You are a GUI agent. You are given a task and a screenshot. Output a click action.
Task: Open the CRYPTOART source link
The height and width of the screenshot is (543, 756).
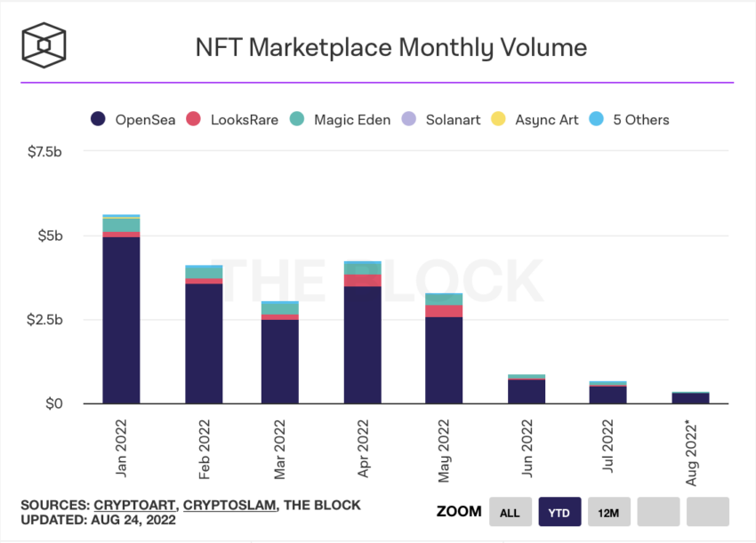(134, 505)
